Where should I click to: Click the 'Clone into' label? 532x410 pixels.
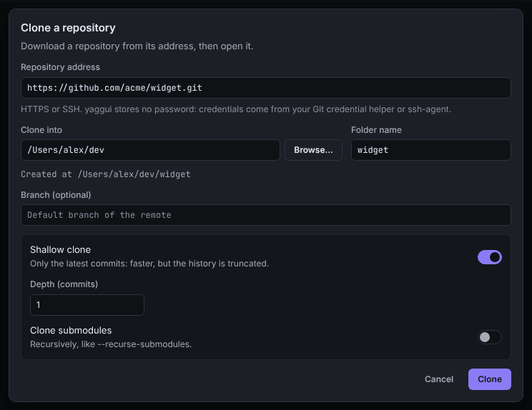41,130
